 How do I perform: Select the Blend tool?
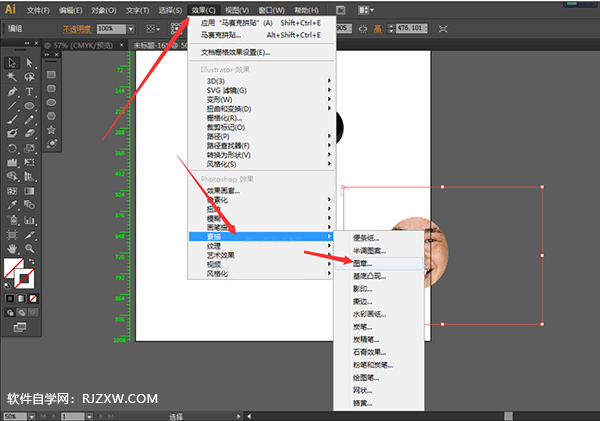29,205
